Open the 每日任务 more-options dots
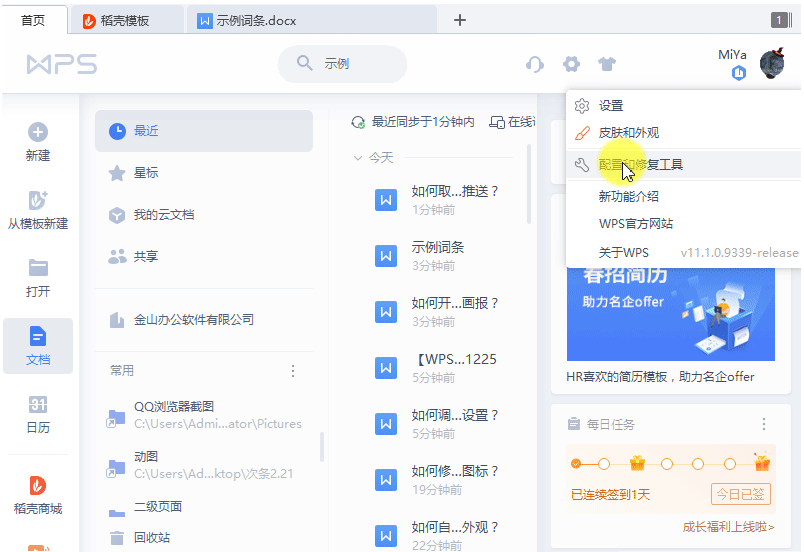Image resolution: width=804 pixels, height=552 pixels. pos(764,424)
